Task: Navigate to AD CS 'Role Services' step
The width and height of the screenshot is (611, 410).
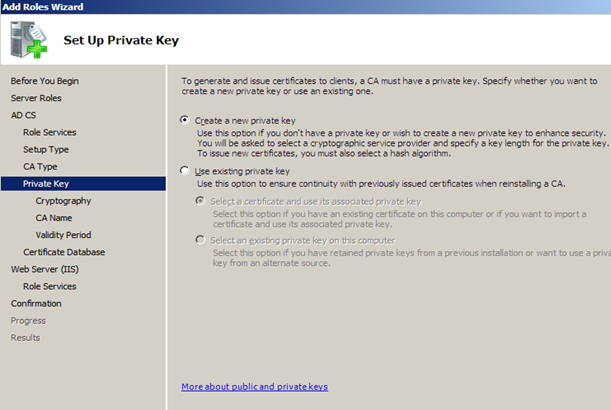Action: (x=50, y=132)
